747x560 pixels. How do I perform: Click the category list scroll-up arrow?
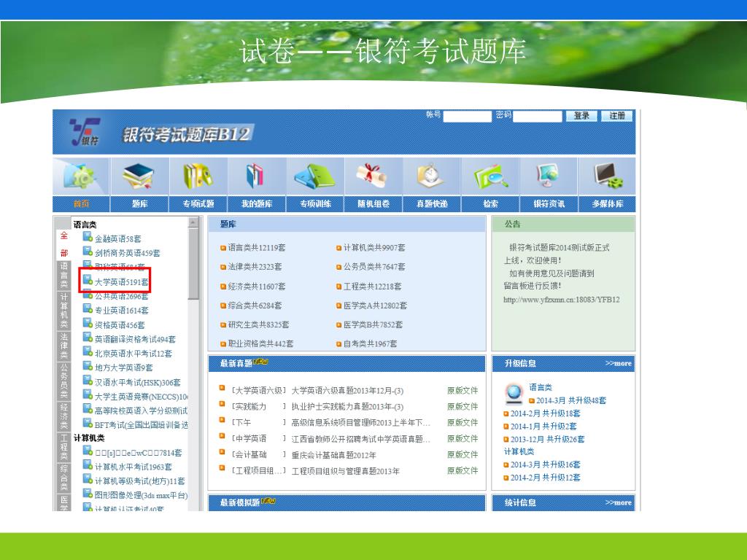pyautogui.click(x=193, y=222)
